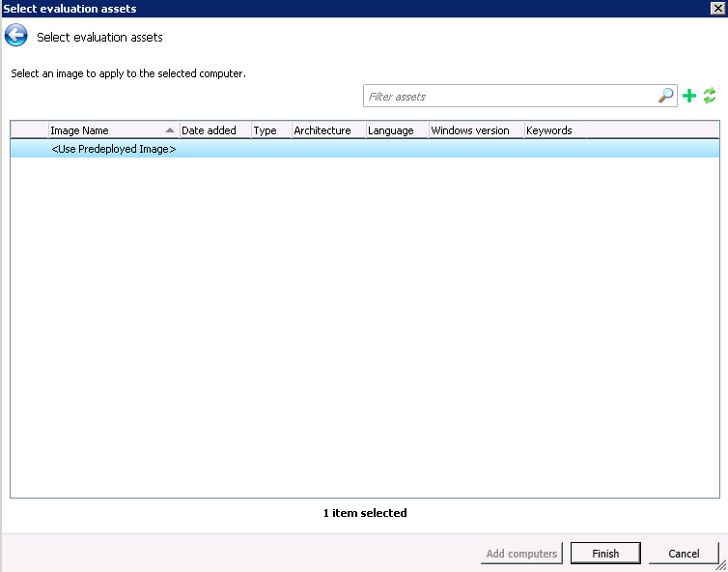The height and width of the screenshot is (572, 728).
Task: Close the Select evaluation assets window
Action: pos(717,9)
